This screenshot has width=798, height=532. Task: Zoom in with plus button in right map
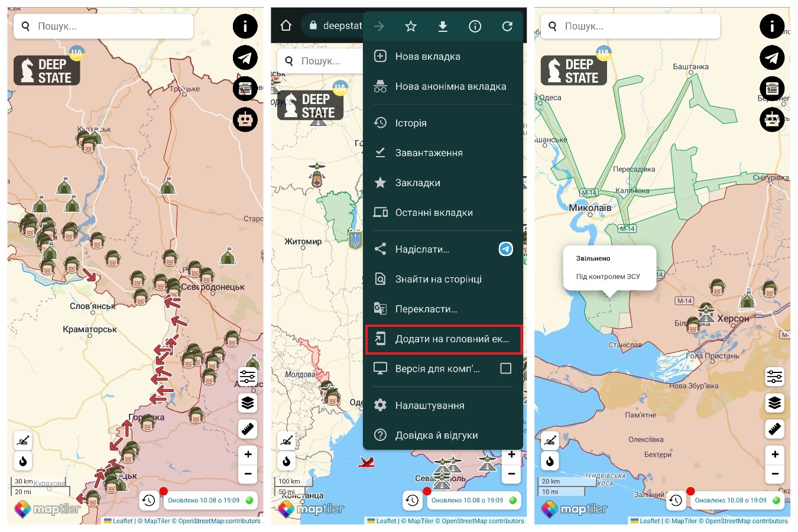[x=774, y=454]
